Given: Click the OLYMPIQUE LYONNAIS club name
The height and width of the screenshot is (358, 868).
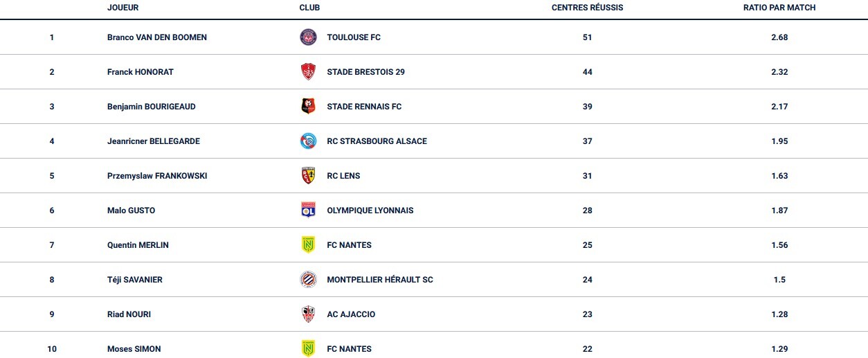Looking at the screenshot, I should coord(370,211).
